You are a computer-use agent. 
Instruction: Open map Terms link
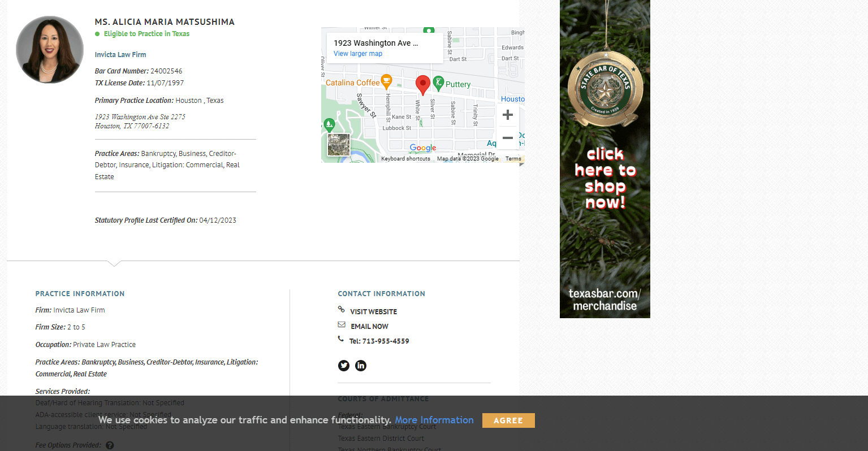coord(513,159)
